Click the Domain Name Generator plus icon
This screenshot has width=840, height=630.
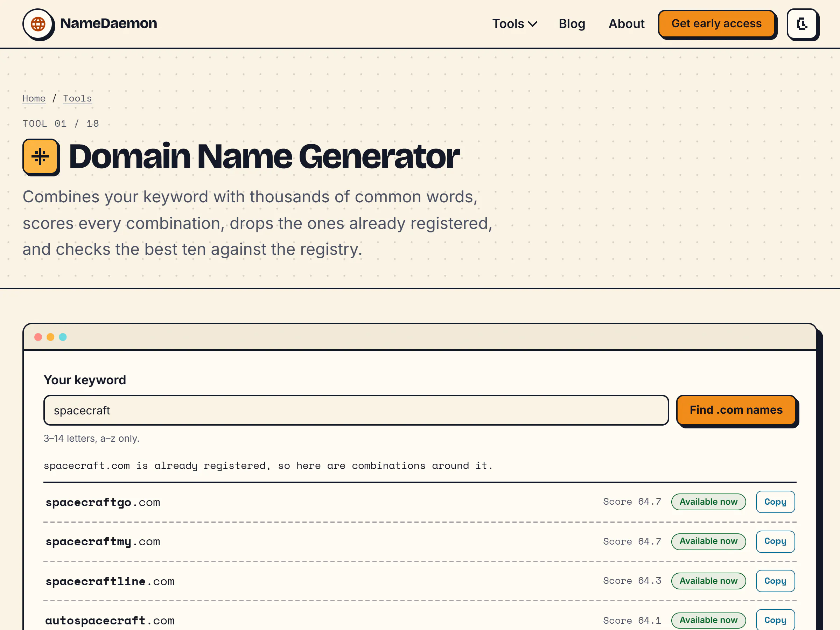click(x=40, y=156)
